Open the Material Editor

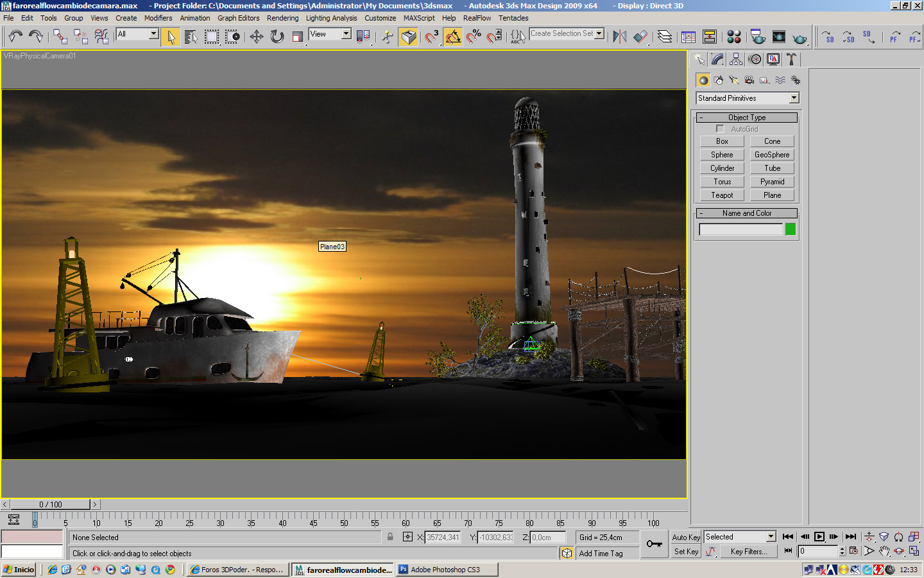pos(734,37)
